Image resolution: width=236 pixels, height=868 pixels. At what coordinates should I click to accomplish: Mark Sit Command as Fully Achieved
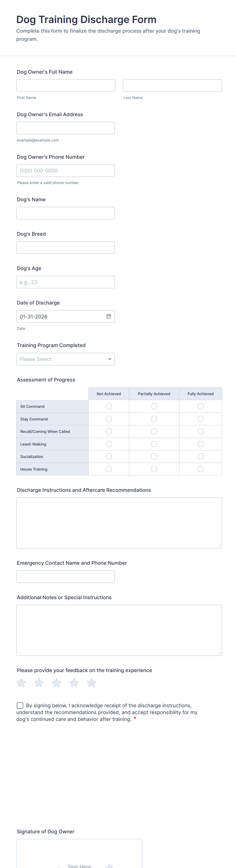[x=200, y=406]
